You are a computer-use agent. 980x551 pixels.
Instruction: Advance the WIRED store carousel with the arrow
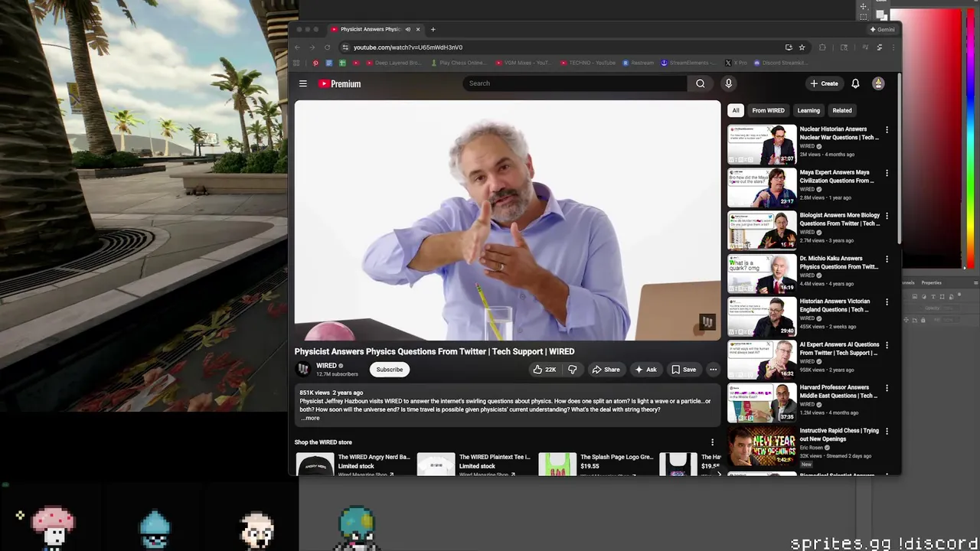[717, 474]
